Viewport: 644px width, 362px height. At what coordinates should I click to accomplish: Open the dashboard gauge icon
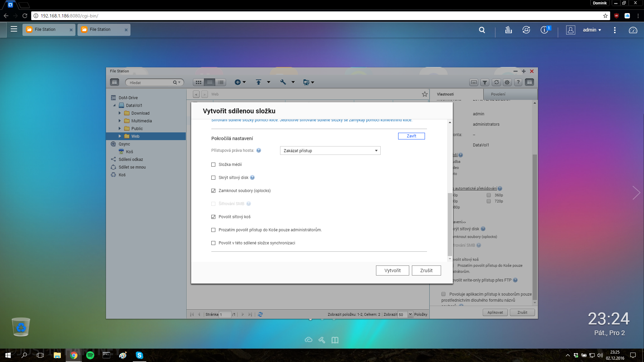coord(633,30)
